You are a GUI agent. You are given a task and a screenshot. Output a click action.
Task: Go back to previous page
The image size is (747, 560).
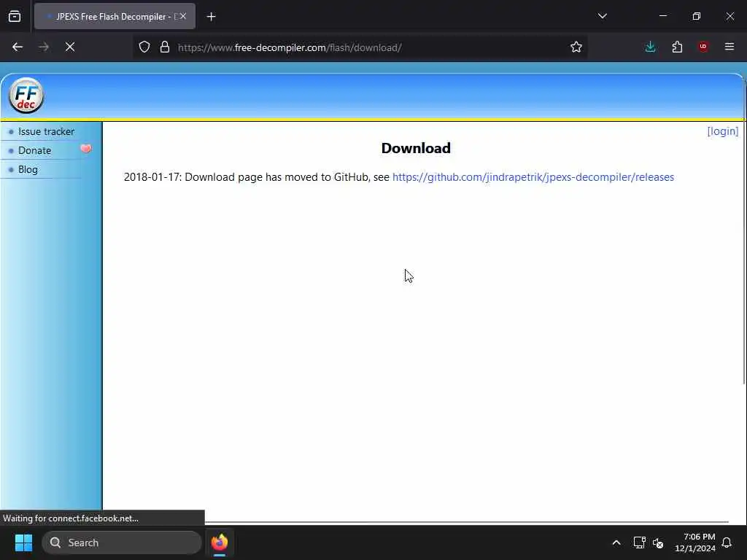pyautogui.click(x=18, y=47)
